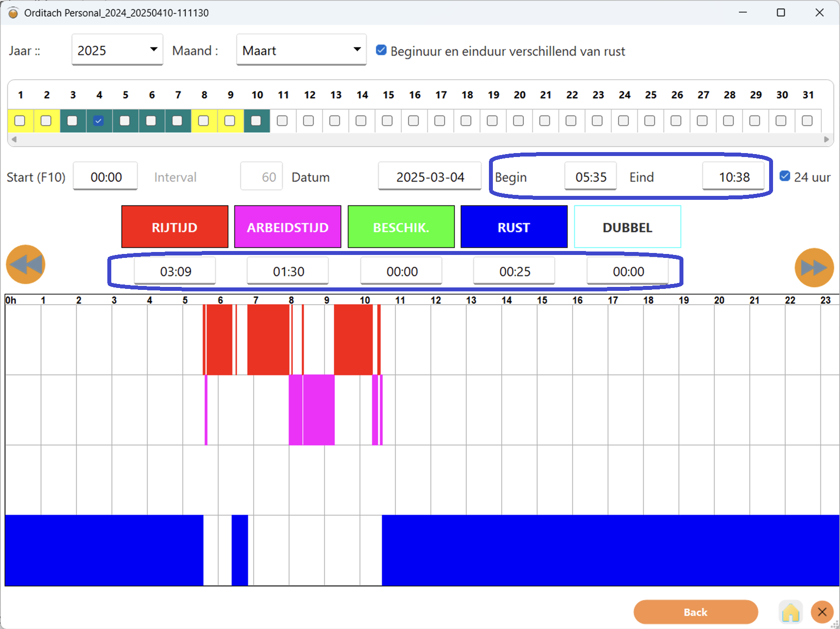Maximize the Orditach window

click(781, 12)
